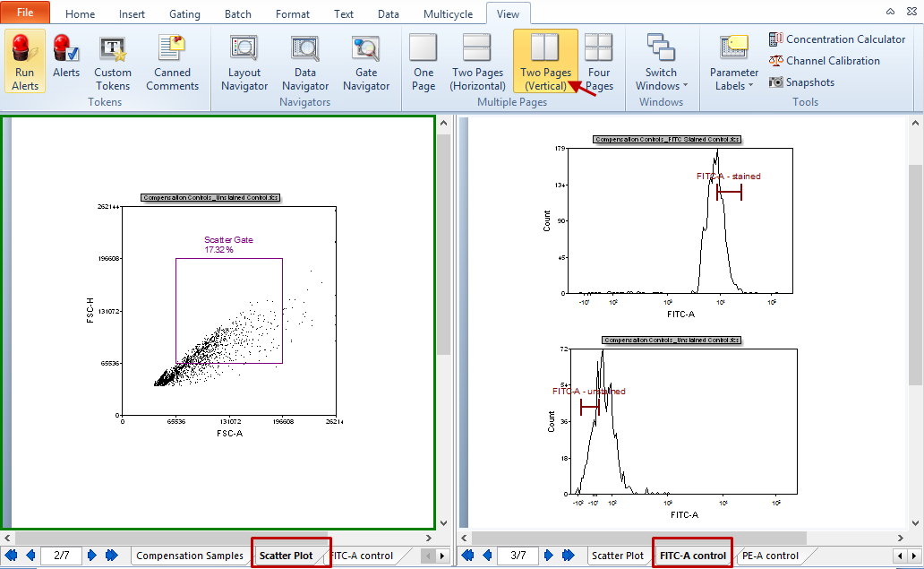Select the Compensation Samples page tab
The image size is (924, 569).
pyautogui.click(x=189, y=556)
